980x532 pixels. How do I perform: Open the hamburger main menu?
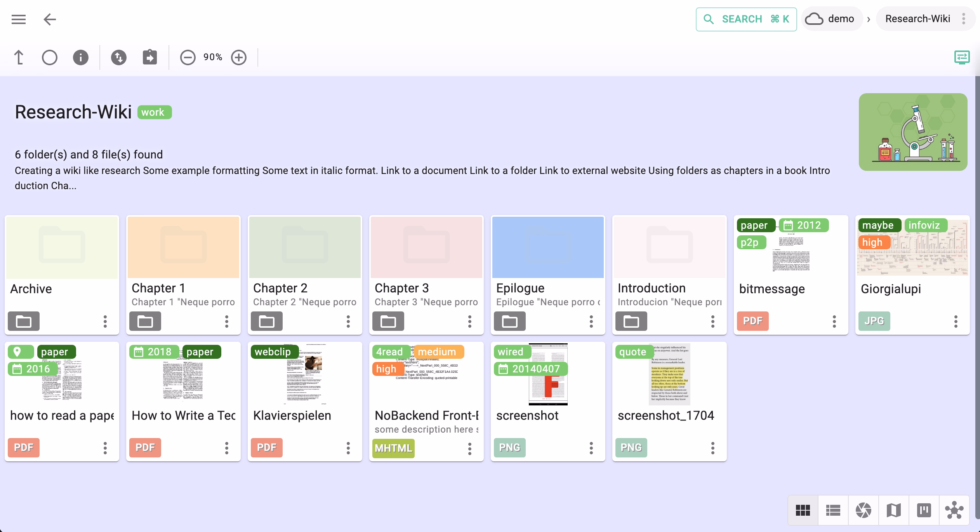click(19, 19)
